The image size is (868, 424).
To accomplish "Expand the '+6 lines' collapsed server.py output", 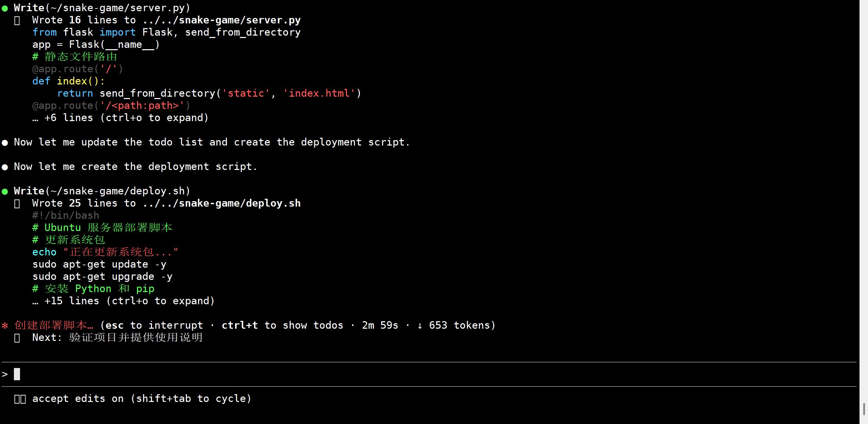I will tap(126, 118).
